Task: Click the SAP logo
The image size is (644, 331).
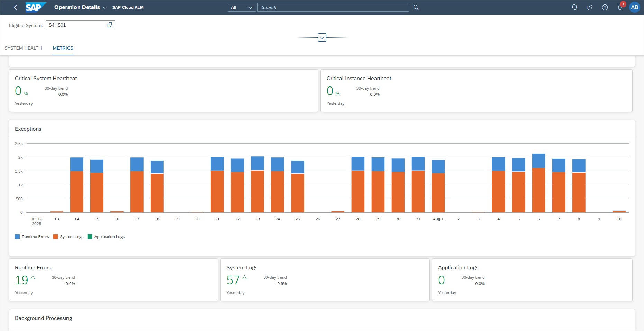Action: coord(35,7)
